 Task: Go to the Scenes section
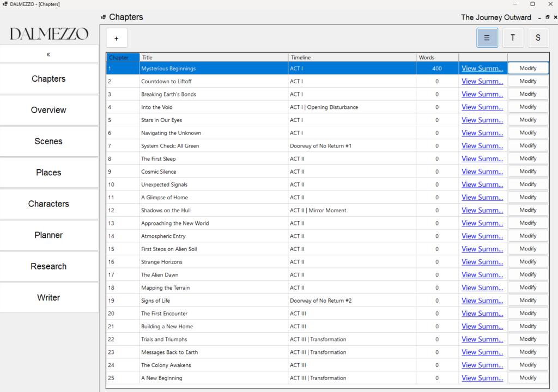click(48, 141)
